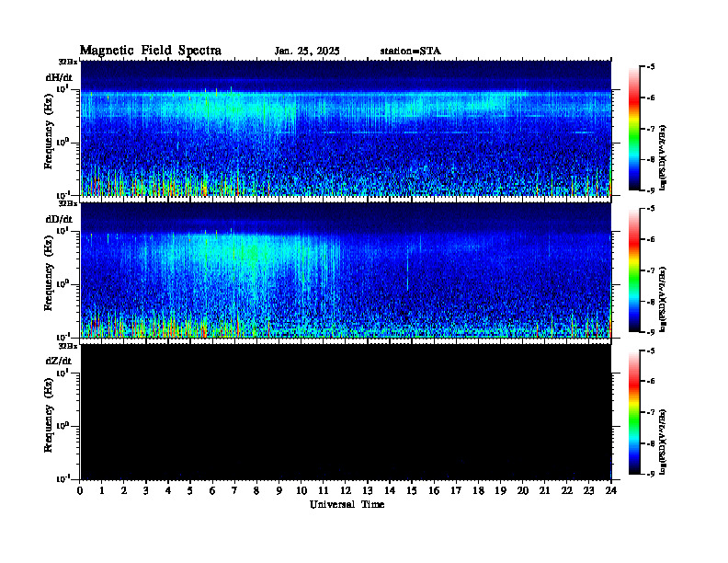Screen dimensions: 728x563
Task: Click the hour "9" tick label
Action: coord(279,491)
